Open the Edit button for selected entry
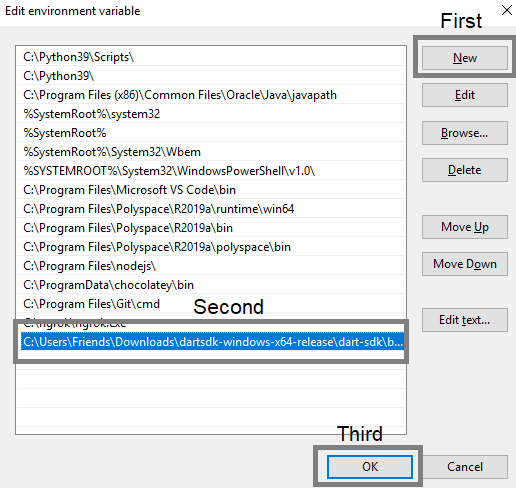The image size is (516, 488). tap(465, 95)
